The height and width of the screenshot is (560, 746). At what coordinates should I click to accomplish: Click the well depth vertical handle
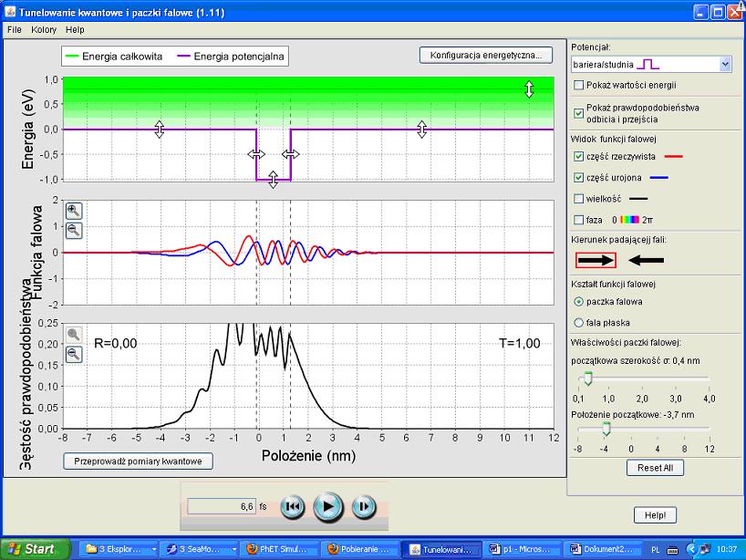point(273,180)
